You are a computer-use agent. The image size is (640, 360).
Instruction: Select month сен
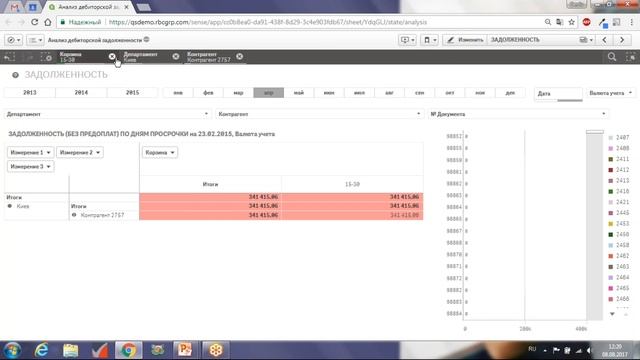coord(420,93)
